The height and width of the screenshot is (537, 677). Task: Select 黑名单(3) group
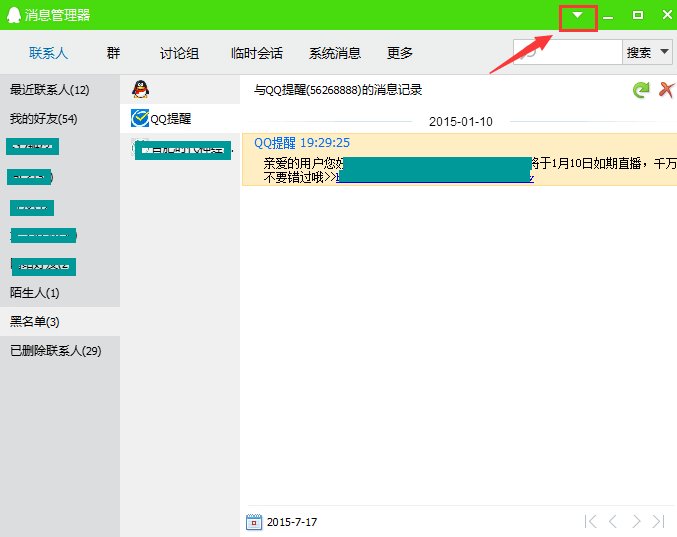pyautogui.click(x=60, y=322)
